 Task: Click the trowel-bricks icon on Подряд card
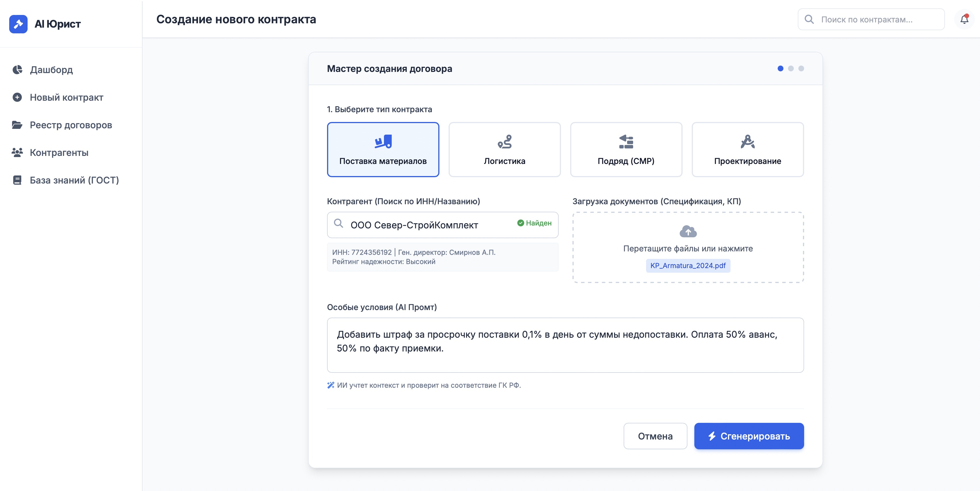point(626,142)
